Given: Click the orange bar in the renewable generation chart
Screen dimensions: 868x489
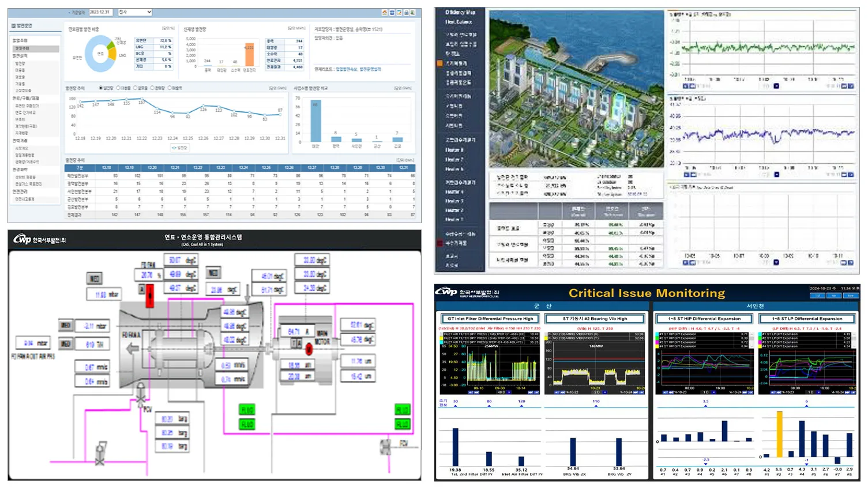Looking at the screenshot, I should tap(249, 55).
